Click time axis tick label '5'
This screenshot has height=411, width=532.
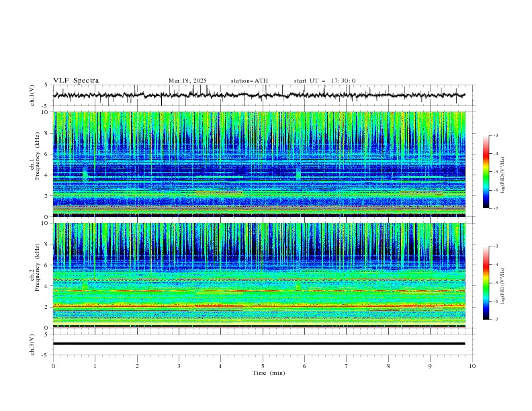click(x=263, y=366)
